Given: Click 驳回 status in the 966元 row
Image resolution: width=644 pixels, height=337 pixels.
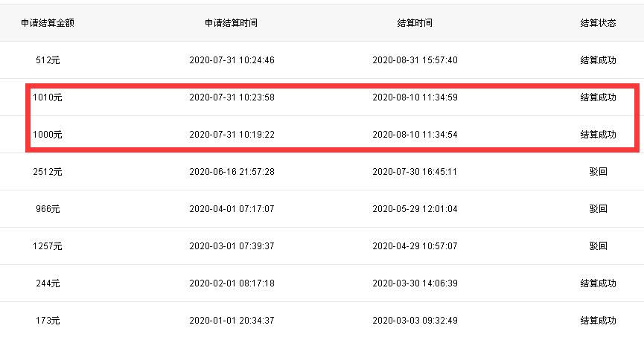Looking at the screenshot, I should 598,209.
